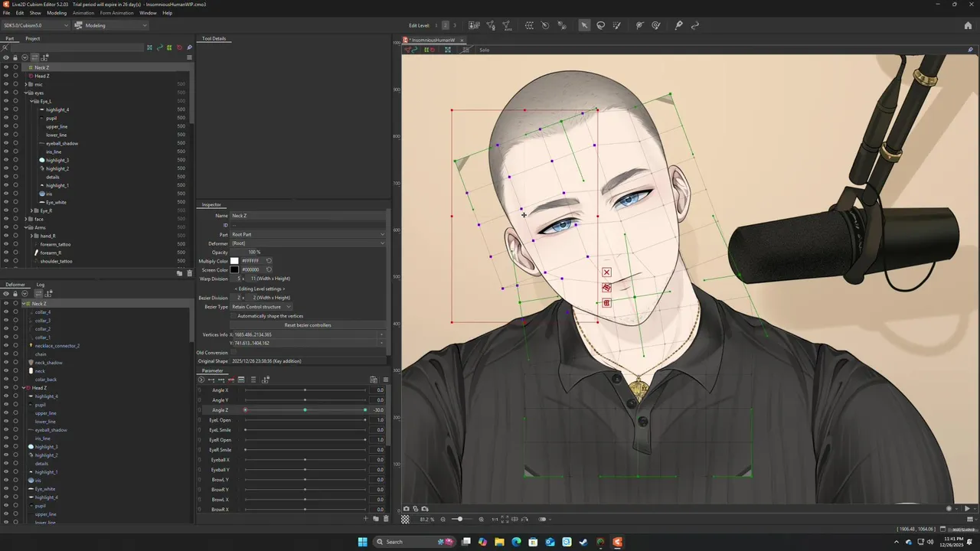The width and height of the screenshot is (980, 551).
Task: Click the Solo button above canvas
Action: (x=485, y=50)
